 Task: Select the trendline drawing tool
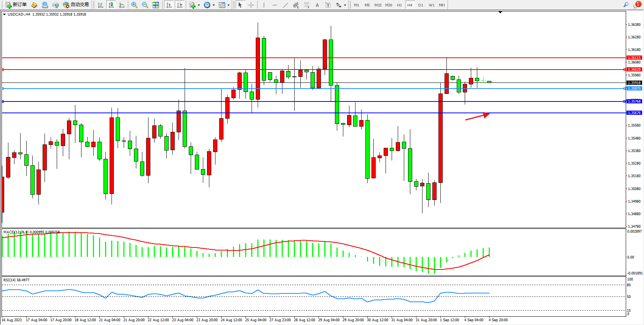point(285,5)
